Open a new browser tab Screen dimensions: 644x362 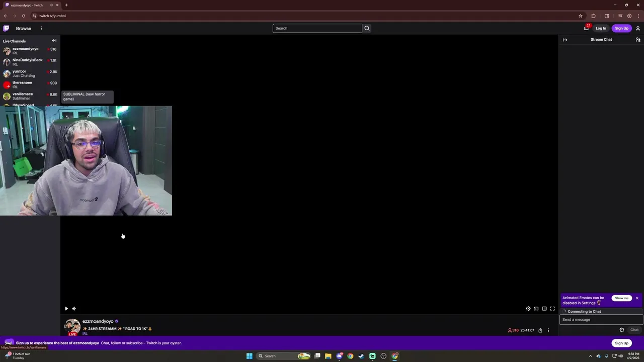pos(66,5)
